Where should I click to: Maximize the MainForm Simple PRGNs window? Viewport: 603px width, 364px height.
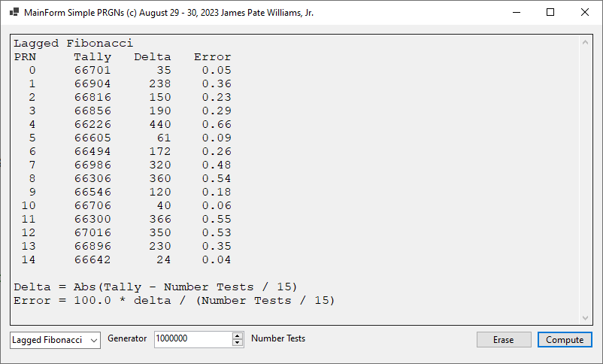pos(550,13)
